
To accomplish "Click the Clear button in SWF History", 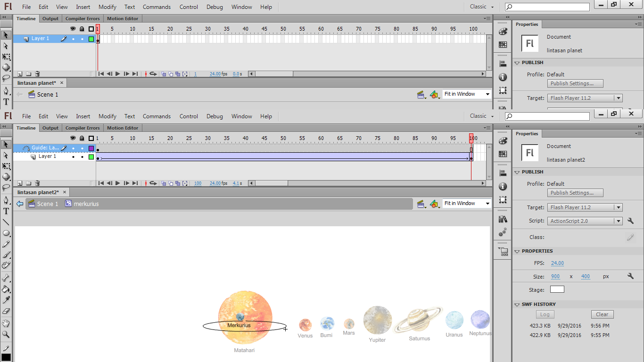I will [602, 314].
